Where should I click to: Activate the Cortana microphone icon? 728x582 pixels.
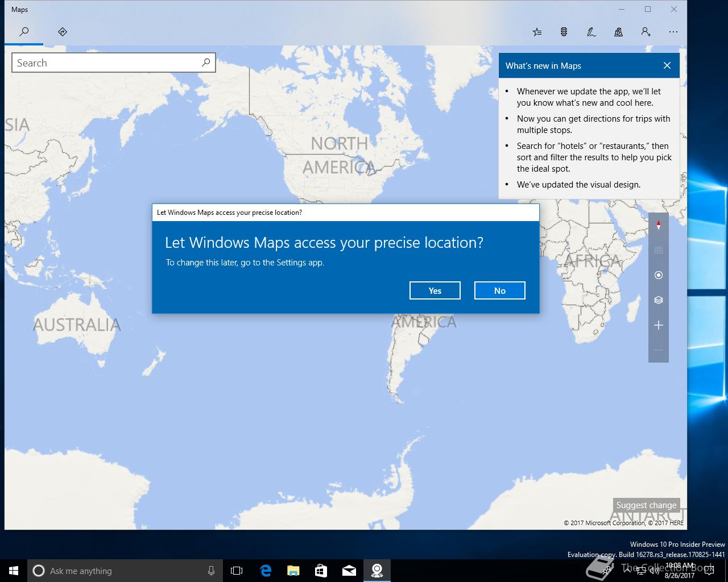tap(211, 571)
